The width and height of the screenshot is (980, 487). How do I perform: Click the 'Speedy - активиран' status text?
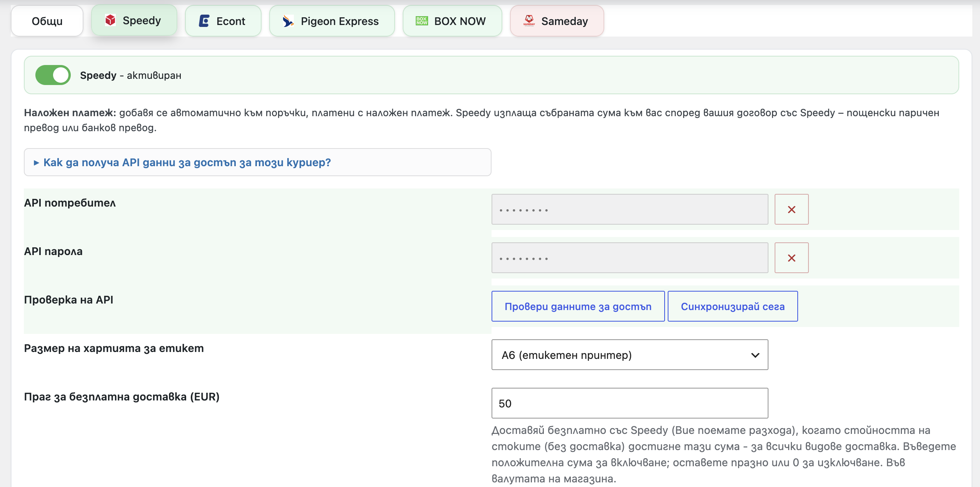[x=131, y=75]
